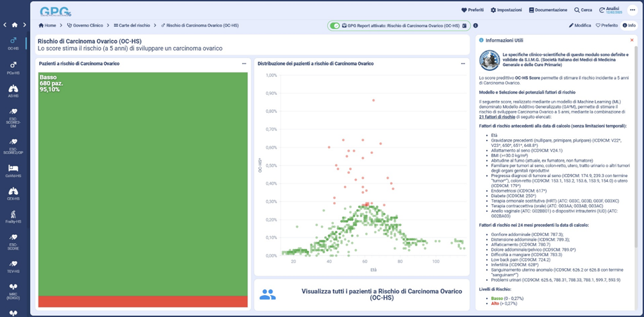The image size is (644, 317).
Task: Go to Governo Clinico breadcrumb
Action: click(x=85, y=26)
